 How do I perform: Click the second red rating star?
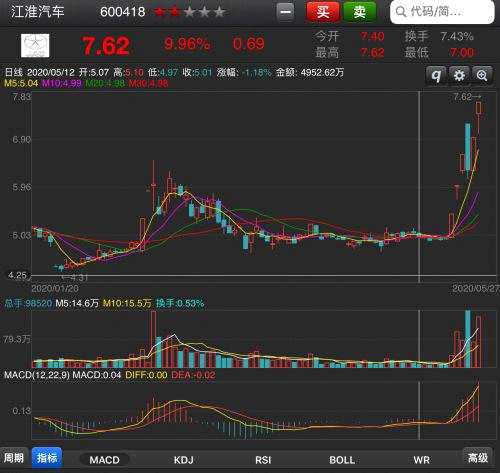(x=175, y=12)
